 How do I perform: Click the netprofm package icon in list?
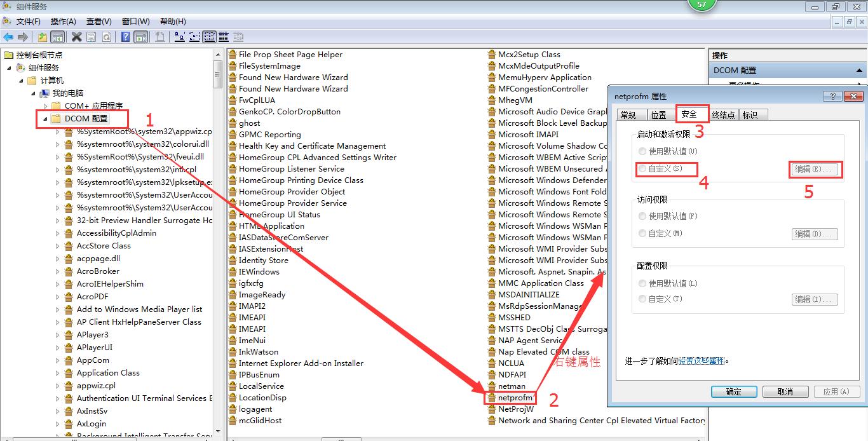pos(491,398)
